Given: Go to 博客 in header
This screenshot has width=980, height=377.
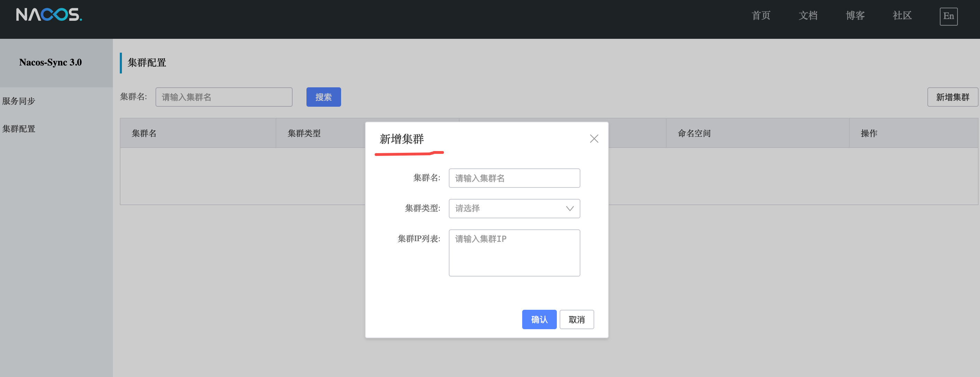Looking at the screenshot, I should coord(855,16).
